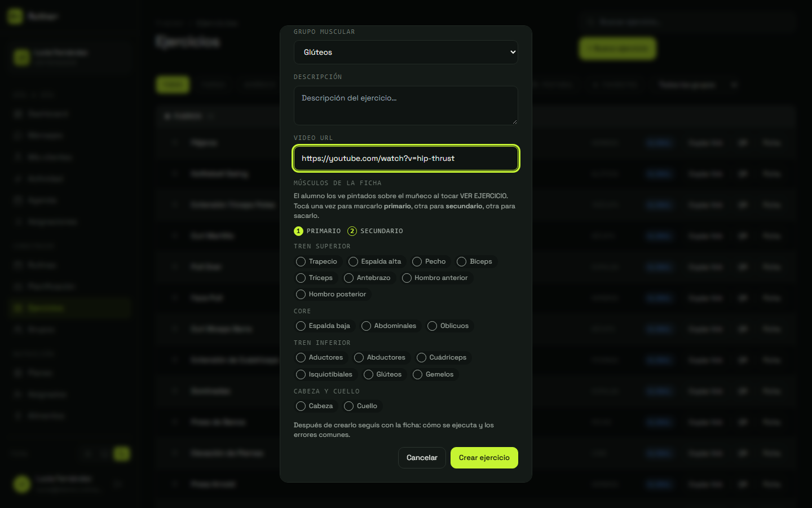Click the Primario legend badge numbered 1
The height and width of the screenshot is (508, 812).
pos(298,231)
